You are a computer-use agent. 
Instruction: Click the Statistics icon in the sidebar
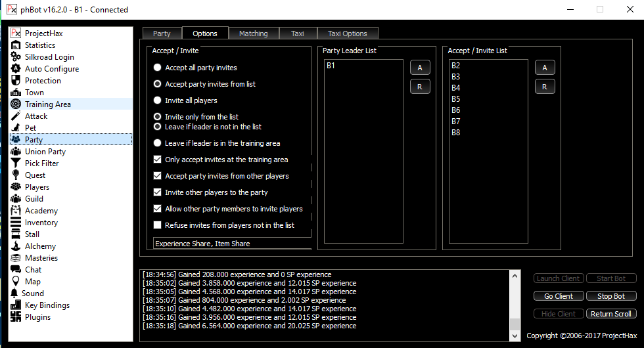[x=16, y=45]
